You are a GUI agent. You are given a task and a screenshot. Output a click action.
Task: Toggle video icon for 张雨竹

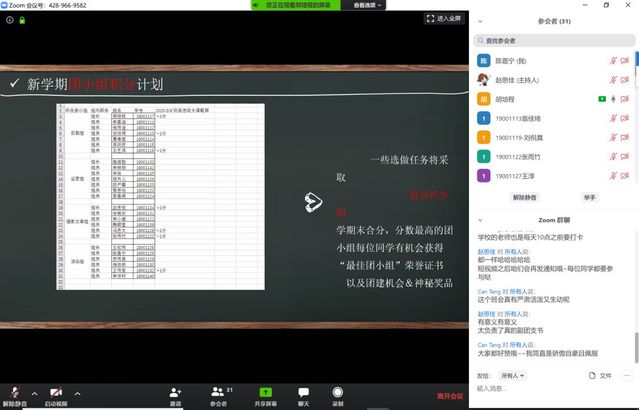[625, 156]
